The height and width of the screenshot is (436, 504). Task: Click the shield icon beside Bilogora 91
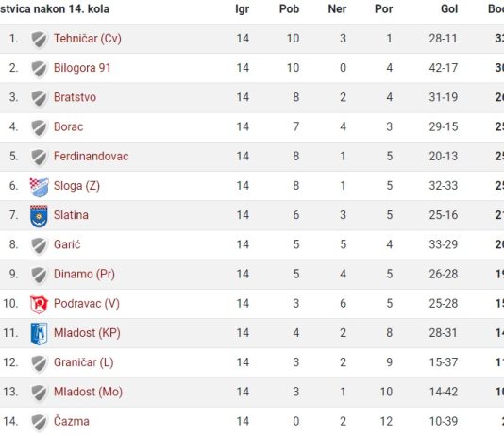(40, 69)
